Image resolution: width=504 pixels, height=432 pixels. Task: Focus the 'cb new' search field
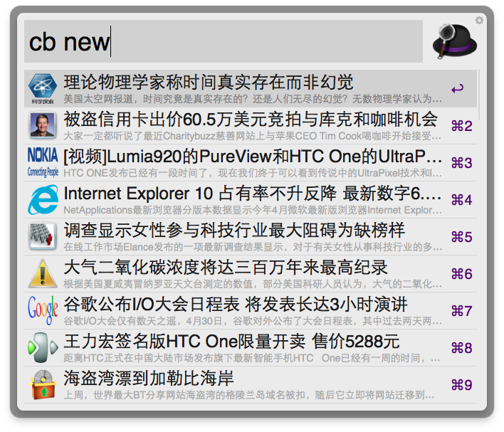tap(224, 41)
